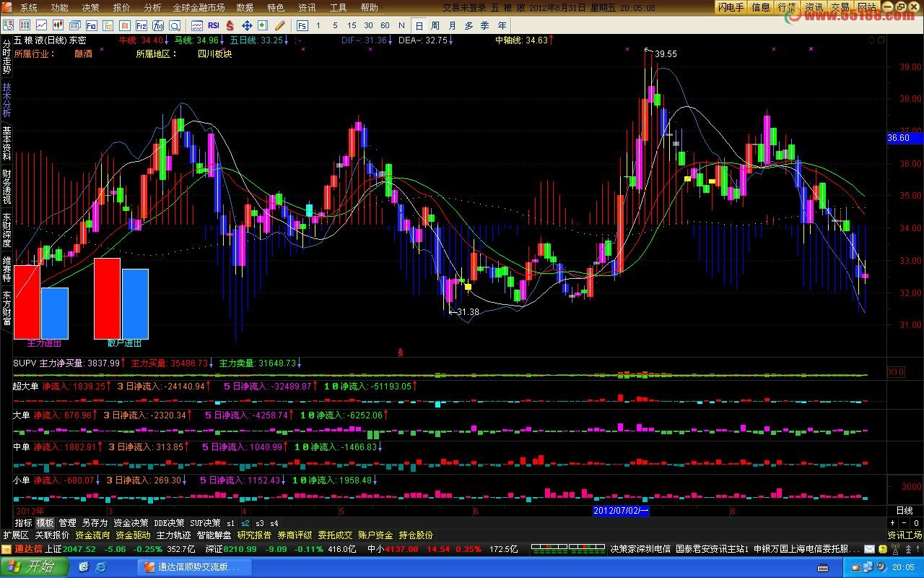Open the Windows Start button

pos(35,567)
